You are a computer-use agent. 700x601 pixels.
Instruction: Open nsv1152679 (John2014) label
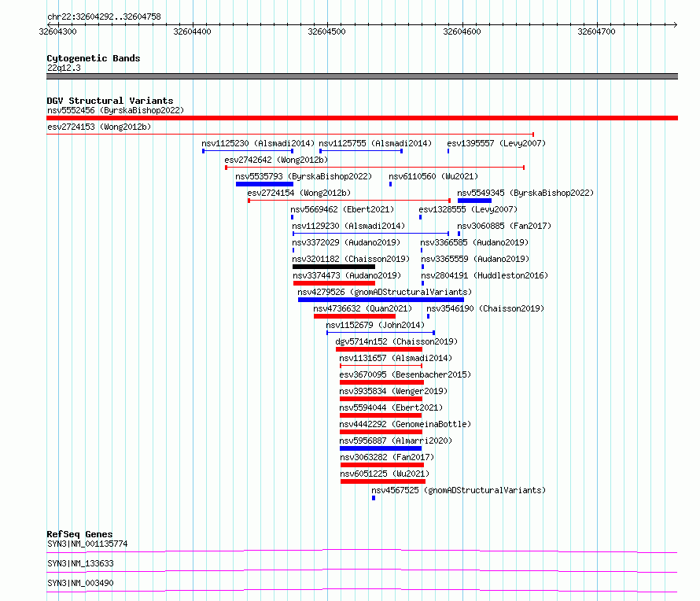375,325
